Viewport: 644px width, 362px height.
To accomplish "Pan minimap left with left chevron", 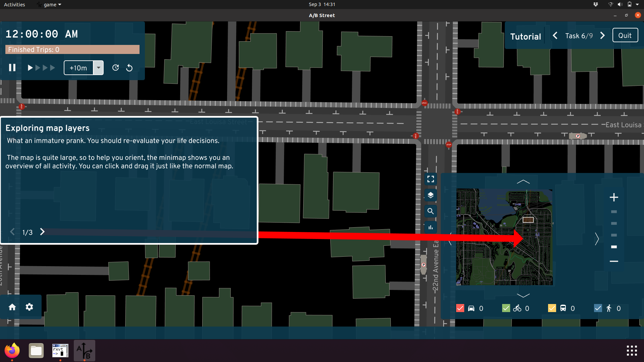I will (450, 239).
